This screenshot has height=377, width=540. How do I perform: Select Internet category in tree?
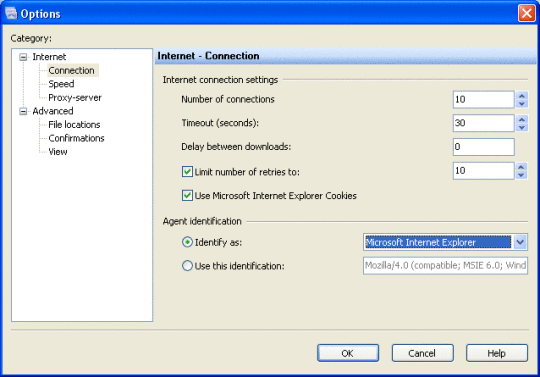pyautogui.click(x=49, y=57)
